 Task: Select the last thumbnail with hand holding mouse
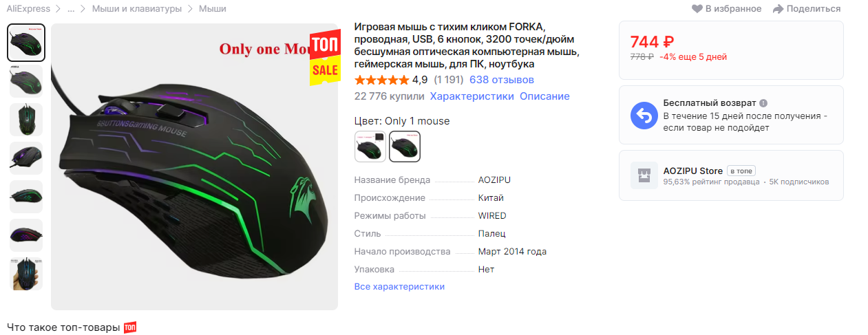pos(26,274)
